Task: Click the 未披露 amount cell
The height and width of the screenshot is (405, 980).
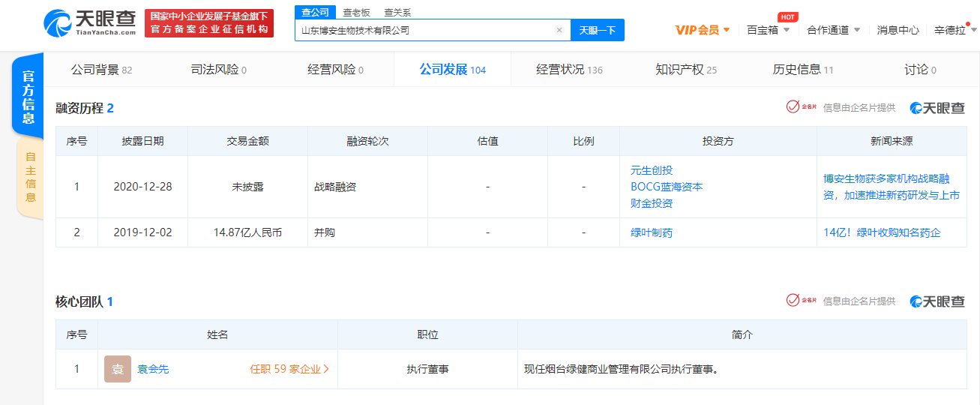Action: pos(248,187)
